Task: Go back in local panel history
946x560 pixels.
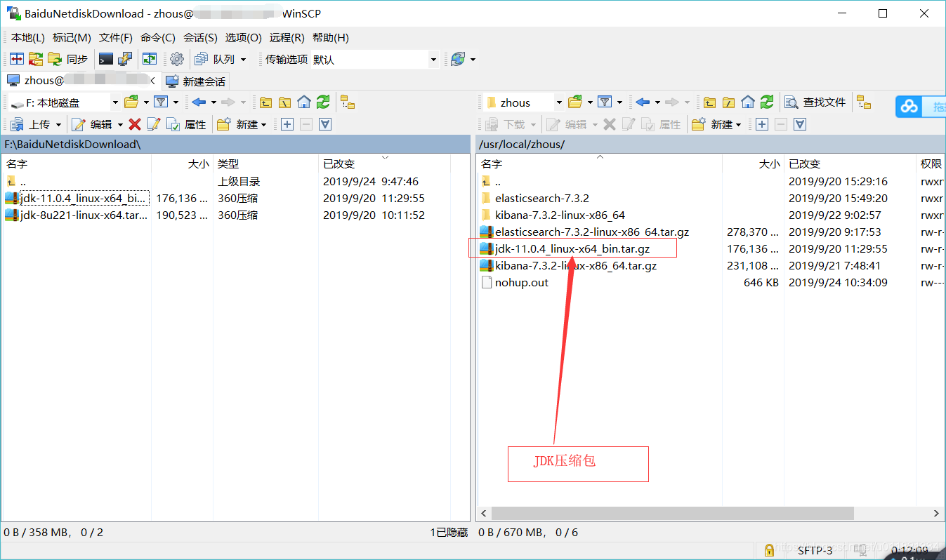Action: point(199,102)
